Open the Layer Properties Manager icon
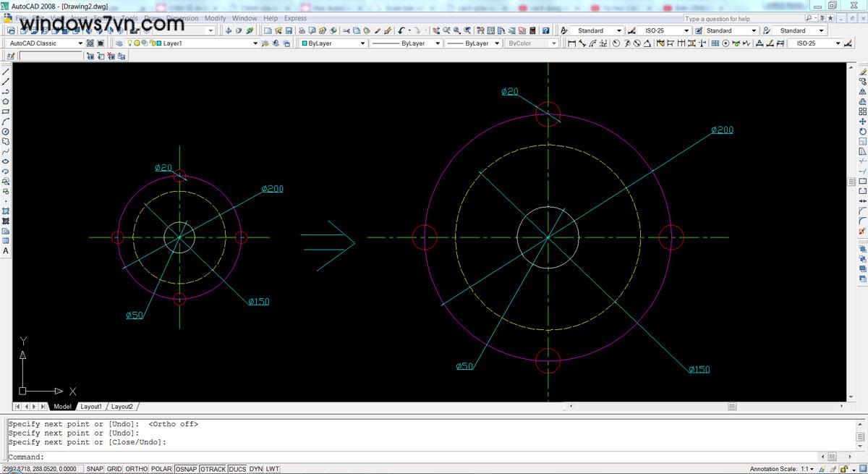868x474 pixels. coord(119,43)
